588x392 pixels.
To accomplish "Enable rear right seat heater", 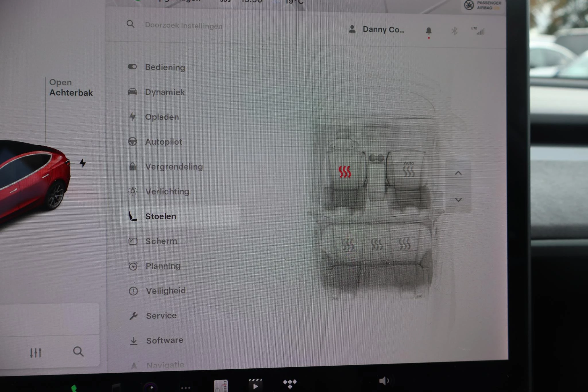I will (405, 244).
